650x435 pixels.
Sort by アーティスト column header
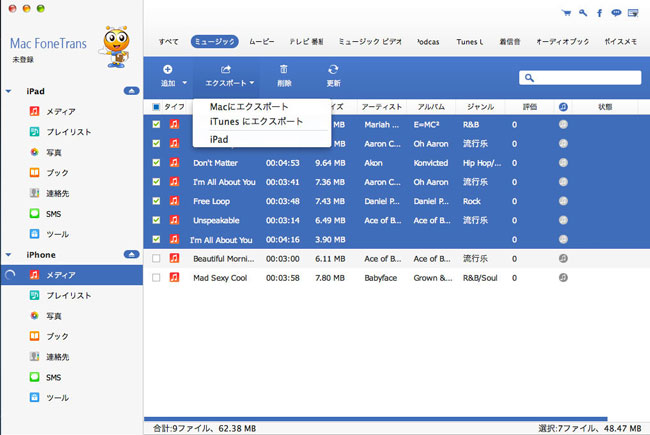coord(382,107)
